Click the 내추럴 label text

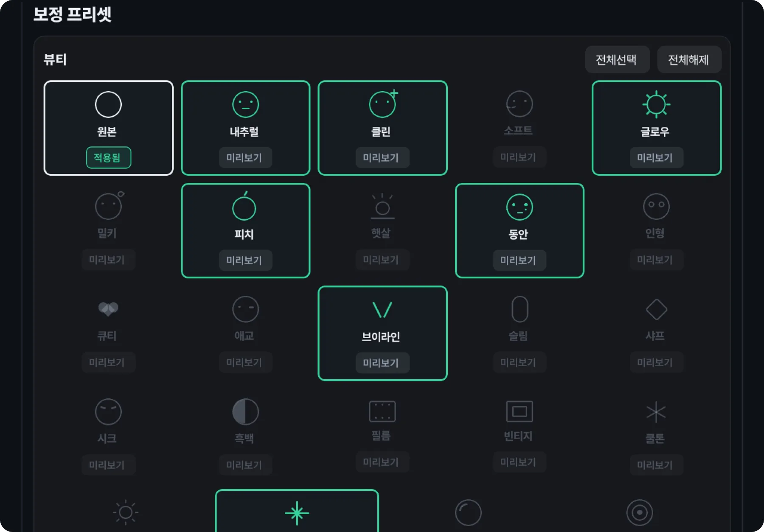coord(244,132)
